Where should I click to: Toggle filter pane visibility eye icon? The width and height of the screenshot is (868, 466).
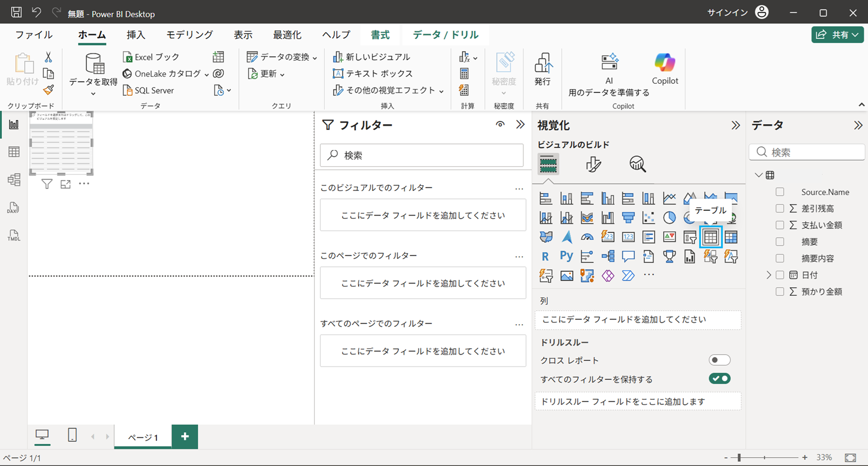[x=500, y=124]
